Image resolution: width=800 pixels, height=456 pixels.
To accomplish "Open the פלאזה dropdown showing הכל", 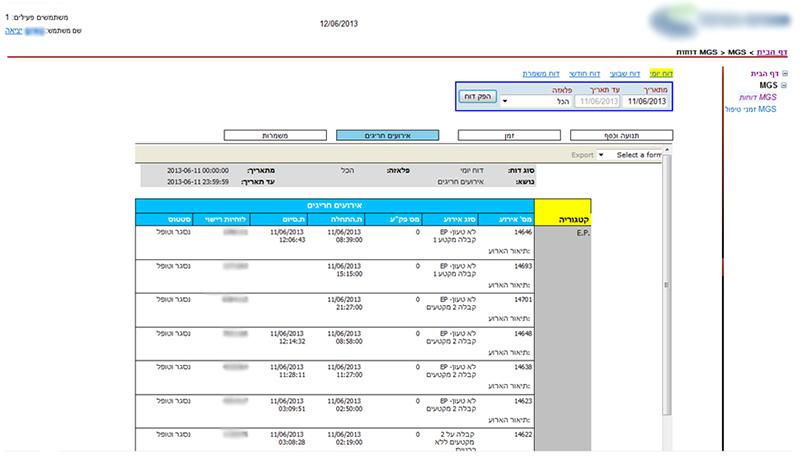I will [536, 101].
